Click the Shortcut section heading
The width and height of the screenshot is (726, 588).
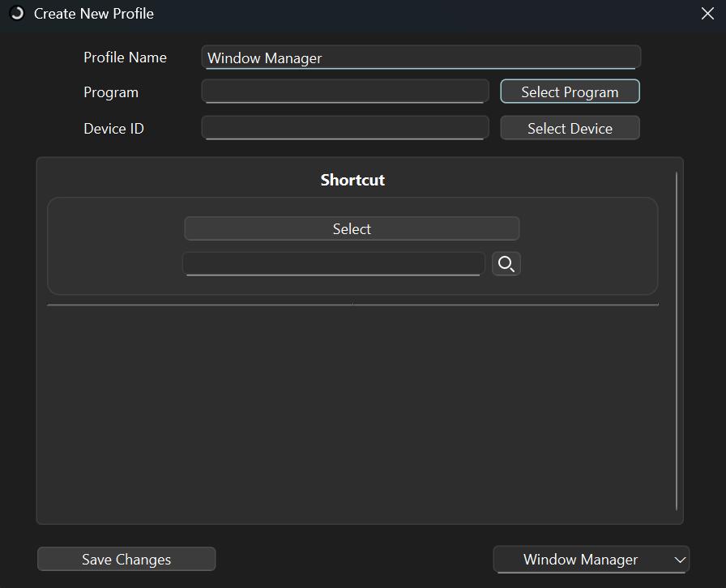click(352, 180)
